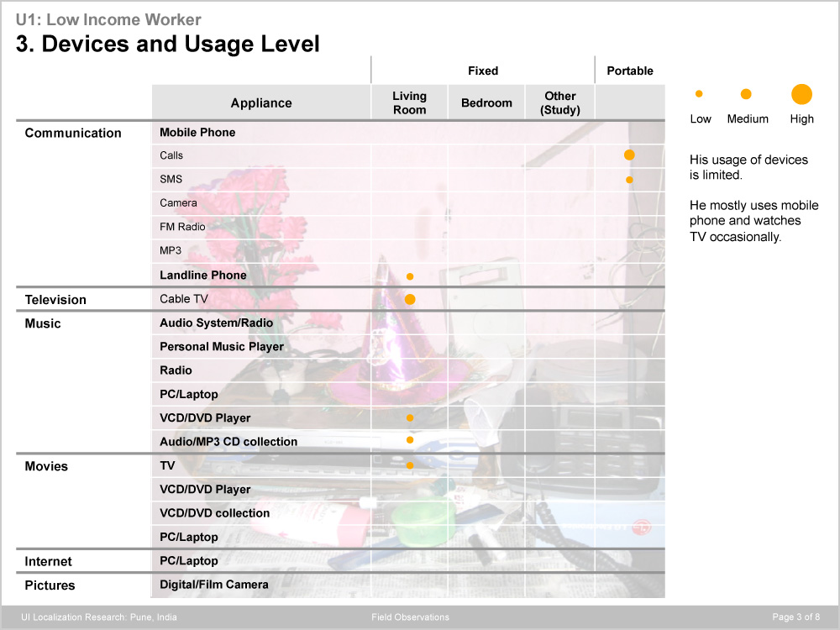
Task: Select the Pictures category label
Action: [x=50, y=585]
